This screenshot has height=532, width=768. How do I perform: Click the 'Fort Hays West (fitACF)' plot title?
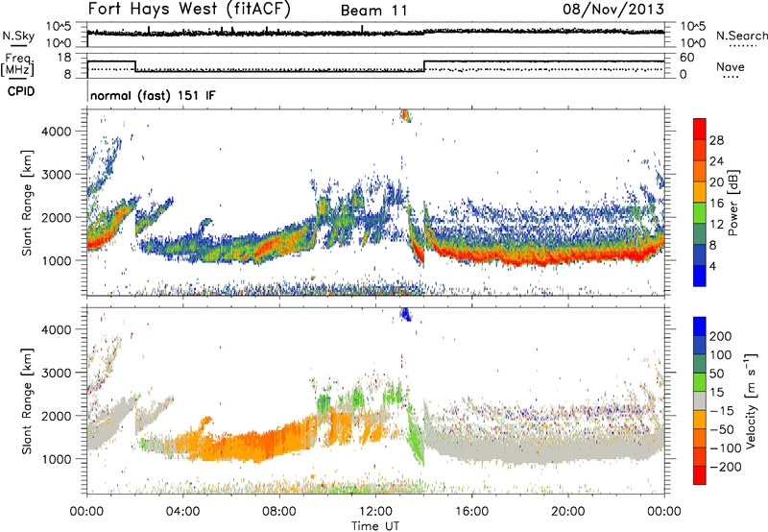(x=189, y=10)
